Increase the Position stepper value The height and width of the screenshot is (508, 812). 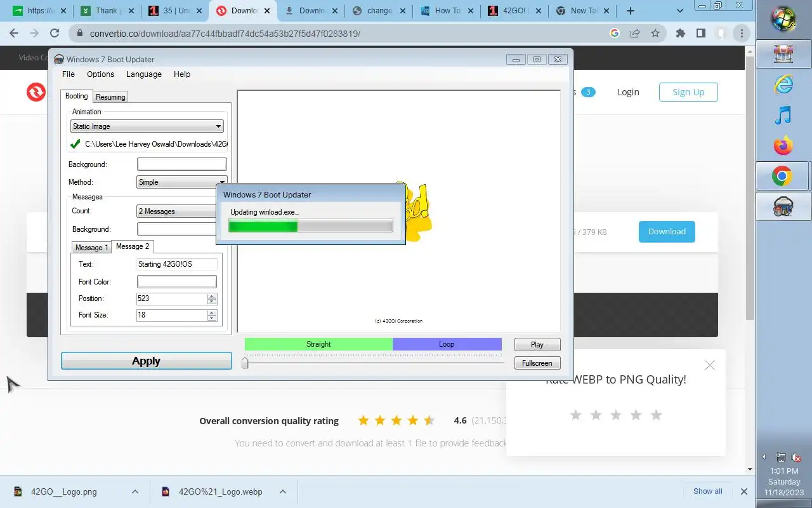click(212, 296)
